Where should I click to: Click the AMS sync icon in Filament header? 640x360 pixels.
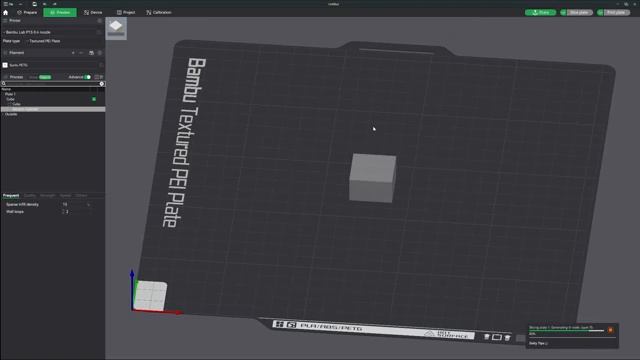point(91,53)
